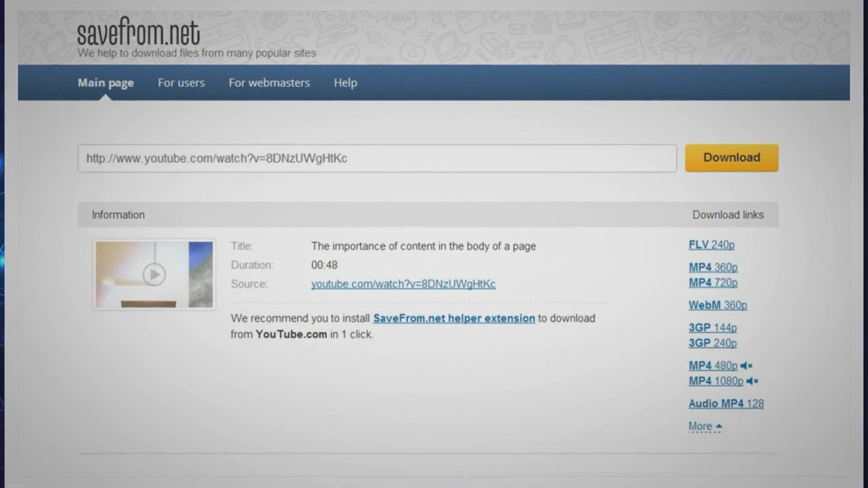Click the muted icon beside MP4 480p

(746, 366)
